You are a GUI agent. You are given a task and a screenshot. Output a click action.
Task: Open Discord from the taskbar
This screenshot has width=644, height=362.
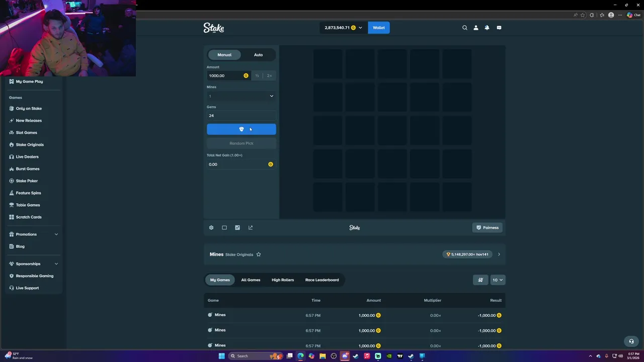(345, 356)
